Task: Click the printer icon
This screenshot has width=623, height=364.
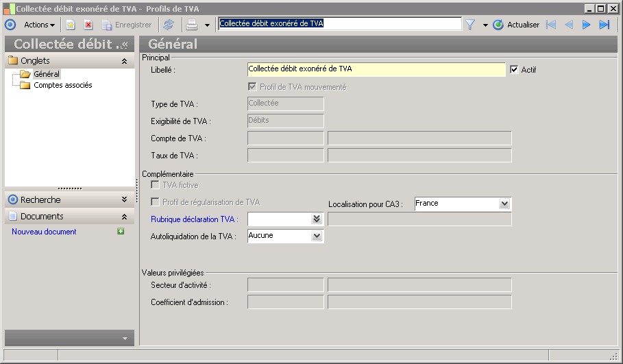Action: 192,25
